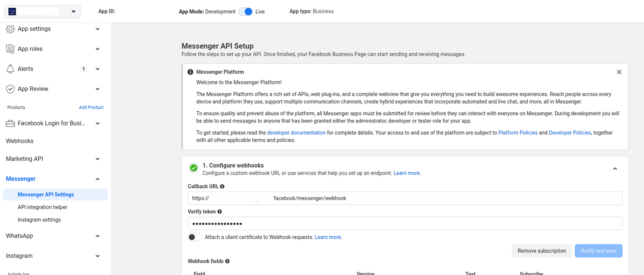Click the green check icon for step 1
Screen dimensions: 644x275
tap(194, 168)
